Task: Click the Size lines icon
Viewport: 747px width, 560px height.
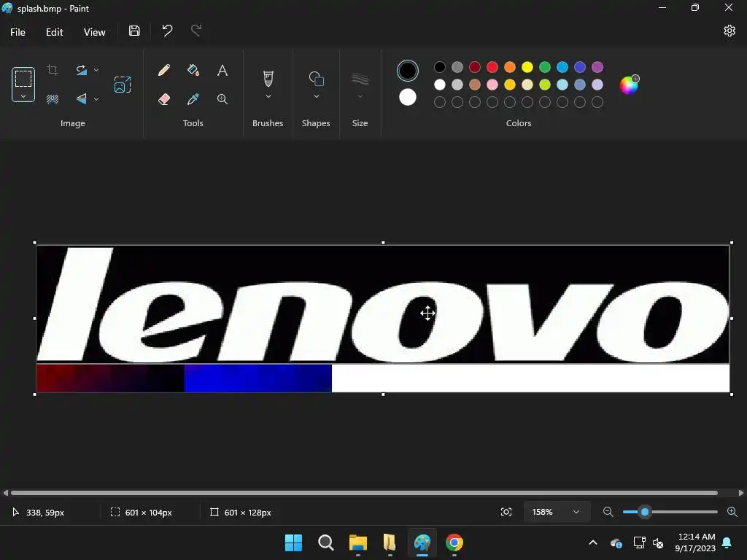Action: pos(360,79)
